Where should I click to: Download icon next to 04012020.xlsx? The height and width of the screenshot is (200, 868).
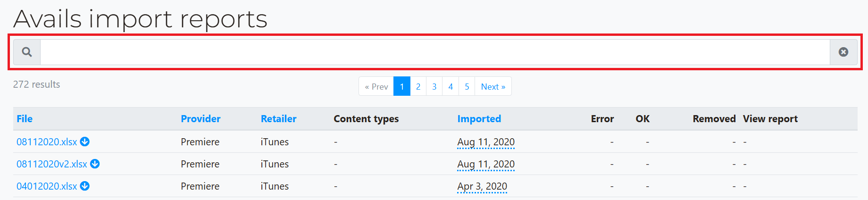[x=85, y=186]
